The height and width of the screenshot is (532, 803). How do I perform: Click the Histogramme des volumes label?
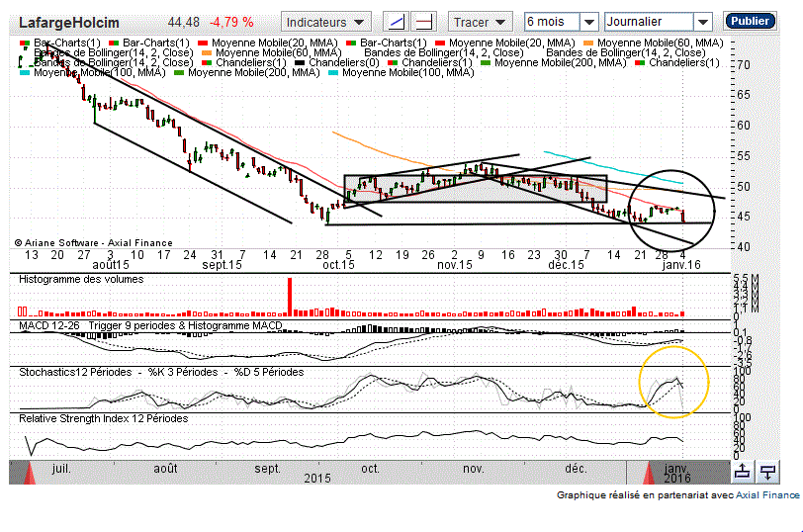pos(81,279)
